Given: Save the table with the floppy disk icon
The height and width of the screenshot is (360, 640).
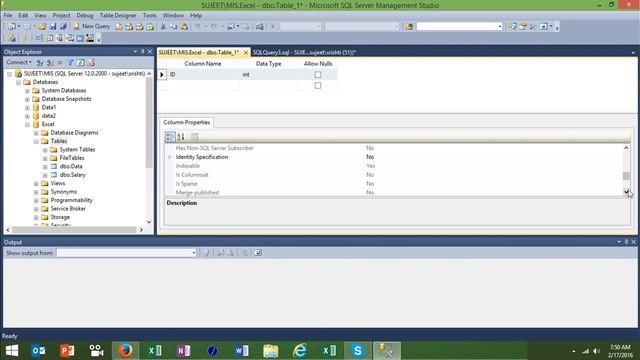Looking at the screenshot, I should tap(53, 27).
